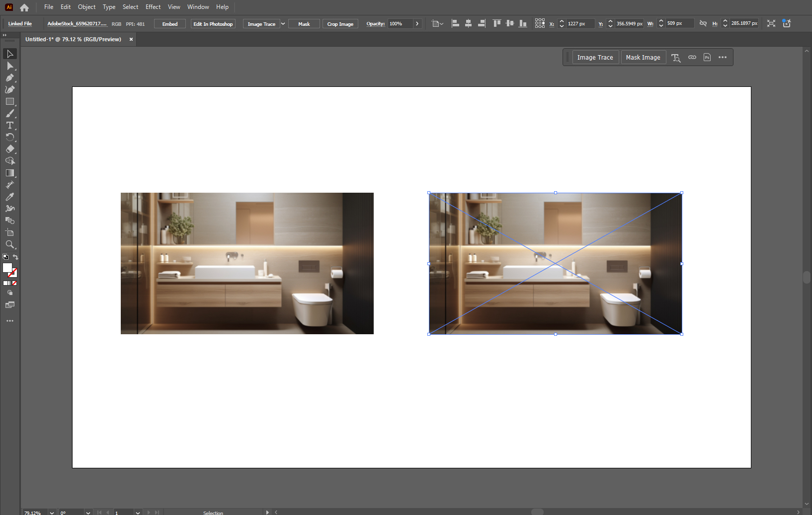This screenshot has width=812, height=515.
Task: Open the Opacity flyout arrow
Action: [x=417, y=24]
